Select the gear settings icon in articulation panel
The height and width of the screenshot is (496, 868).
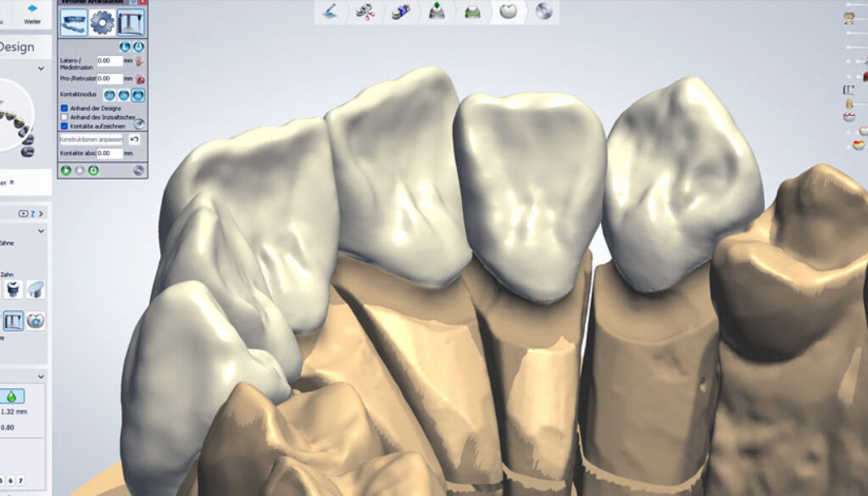coord(103,22)
